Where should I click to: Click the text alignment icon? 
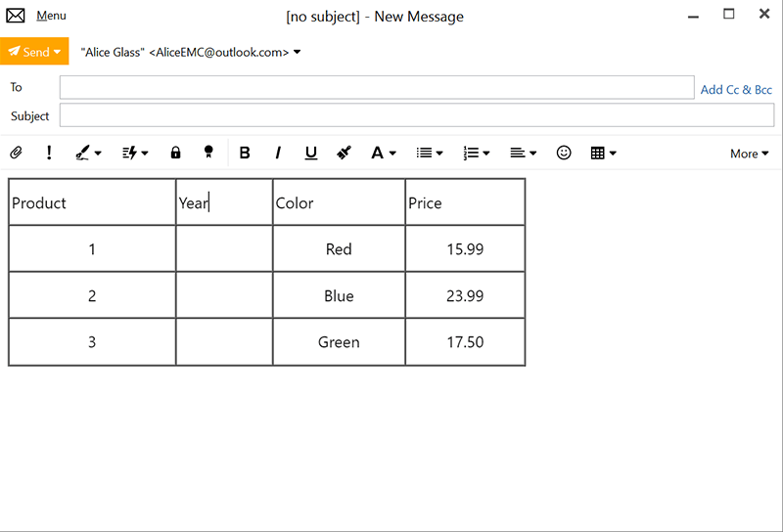point(518,153)
